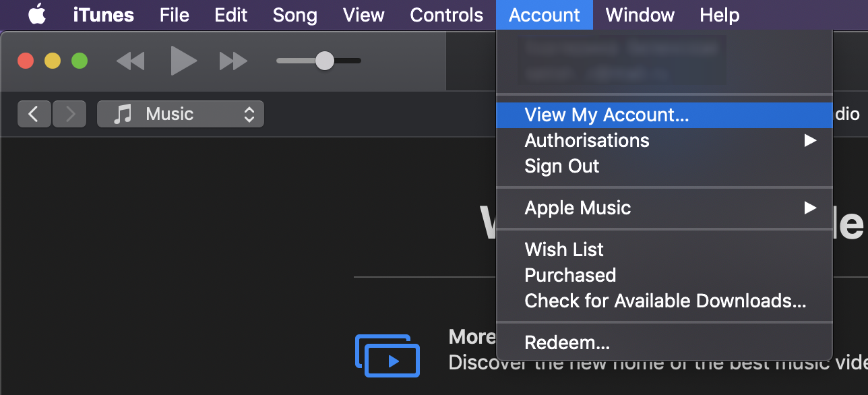
Task: Expand the Authorisations submenu arrow
Action: click(x=810, y=140)
